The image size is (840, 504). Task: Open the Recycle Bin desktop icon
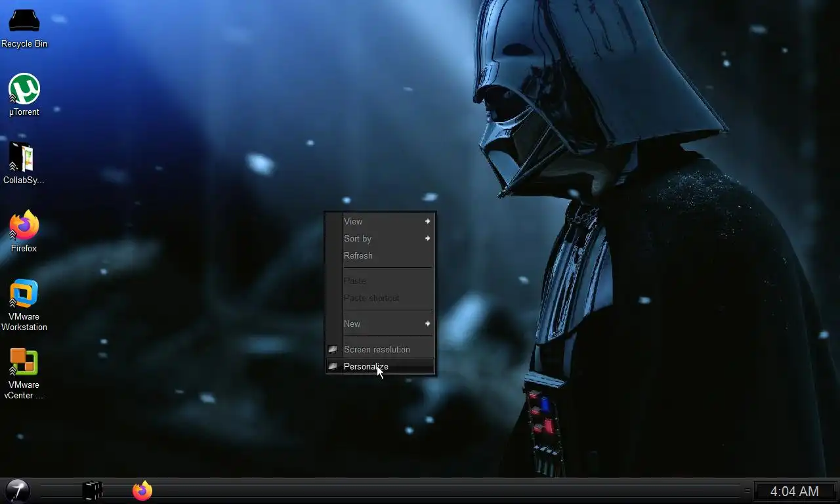(24, 29)
